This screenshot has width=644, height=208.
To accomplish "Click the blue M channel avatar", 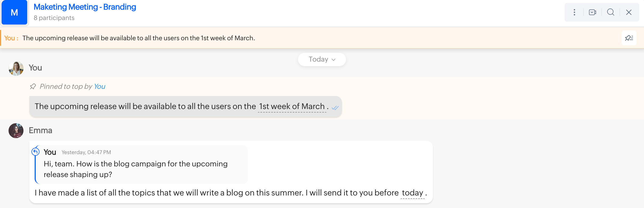I will click(14, 13).
